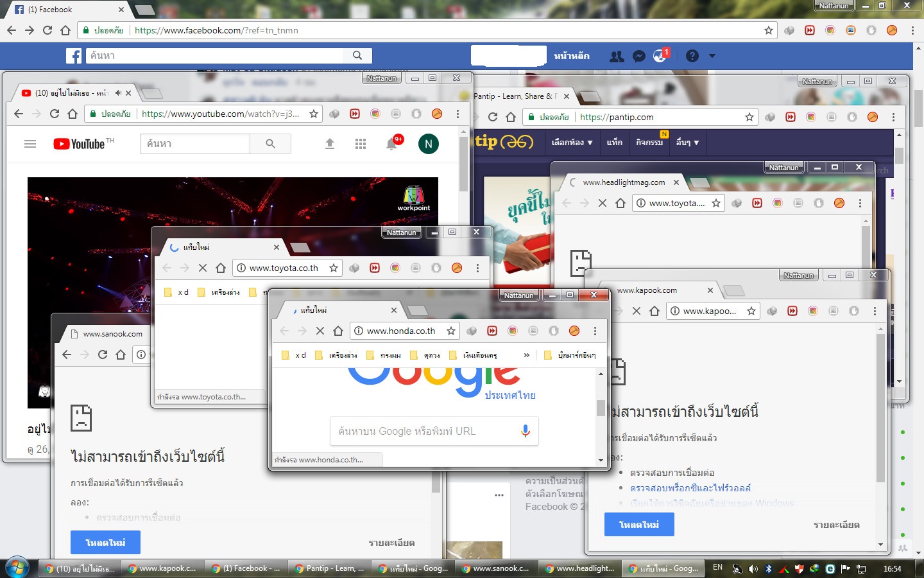The image size is (924, 578).
Task: Stop loading in headlightmag window
Action: click(602, 203)
